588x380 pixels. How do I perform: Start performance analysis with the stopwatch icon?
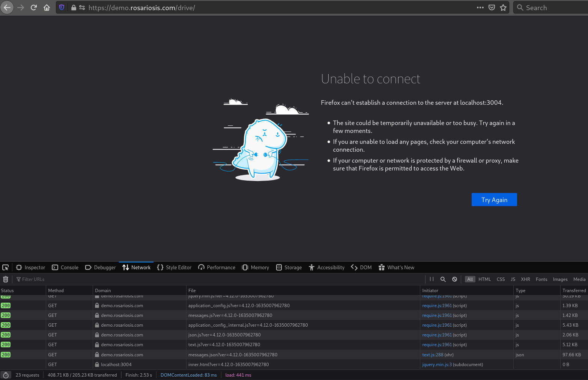coord(6,375)
